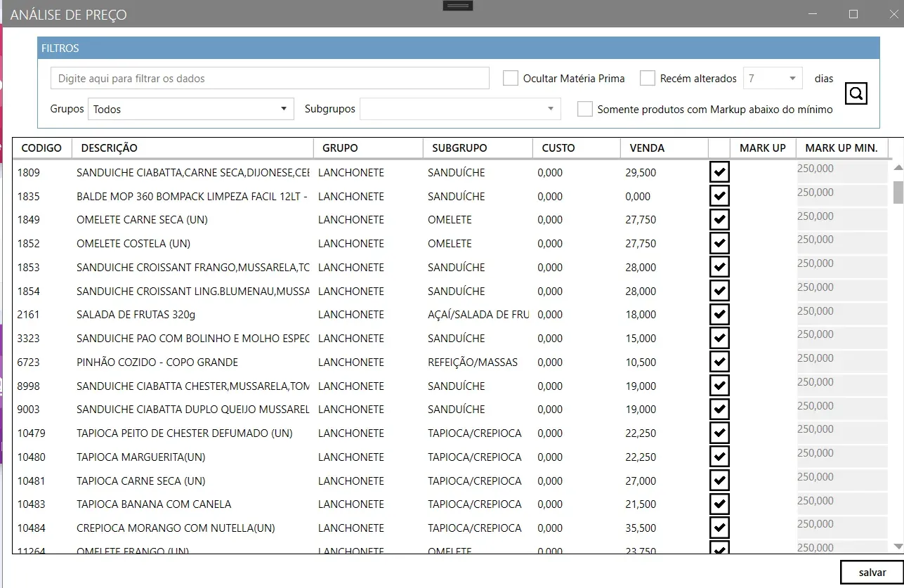The image size is (904, 588).
Task: Toggle checkbox for PINHÃO COZIDO row
Action: [719, 362]
